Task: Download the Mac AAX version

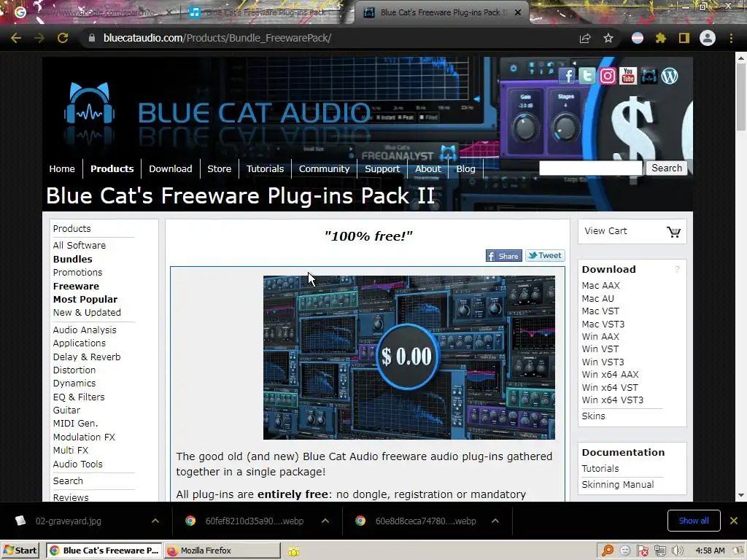Action: pyautogui.click(x=601, y=285)
